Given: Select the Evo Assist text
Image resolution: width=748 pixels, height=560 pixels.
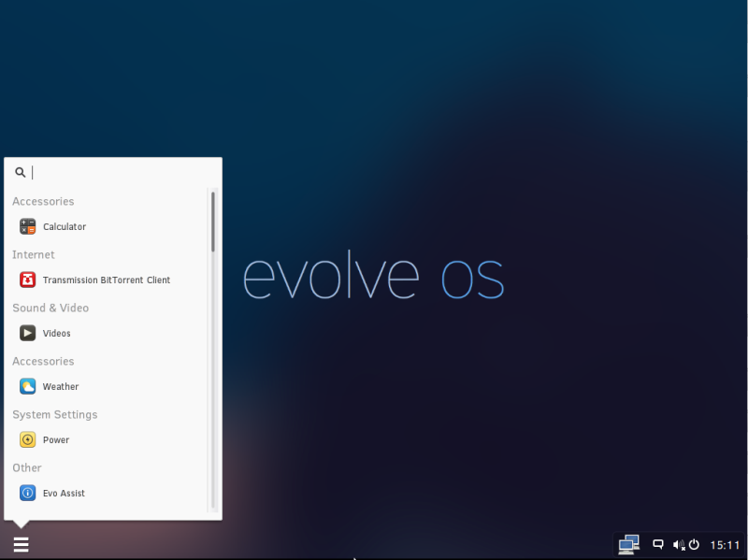Looking at the screenshot, I should pos(64,494).
